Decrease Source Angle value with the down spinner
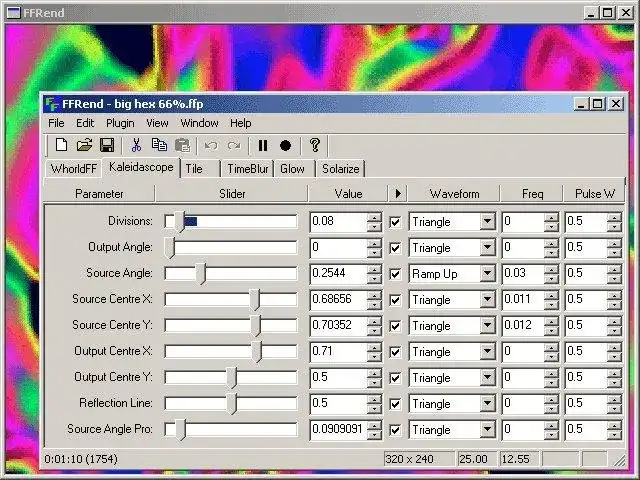The height and width of the screenshot is (480, 640). [374, 278]
